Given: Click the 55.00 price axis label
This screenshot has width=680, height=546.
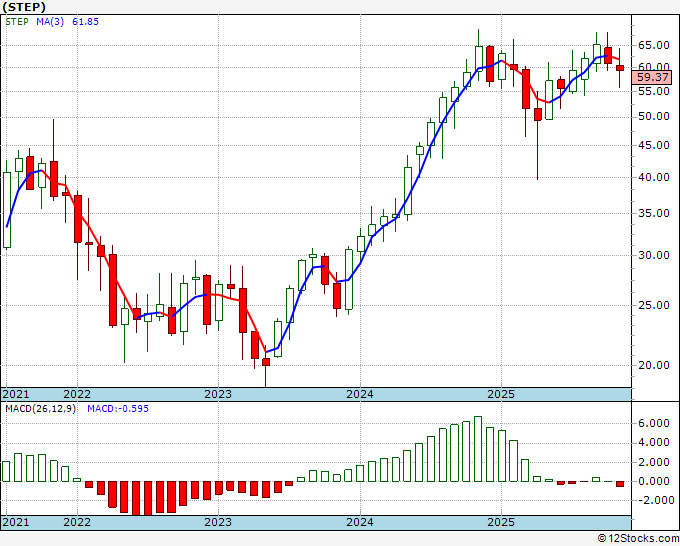Looking at the screenshot, I should coord(654,91).
